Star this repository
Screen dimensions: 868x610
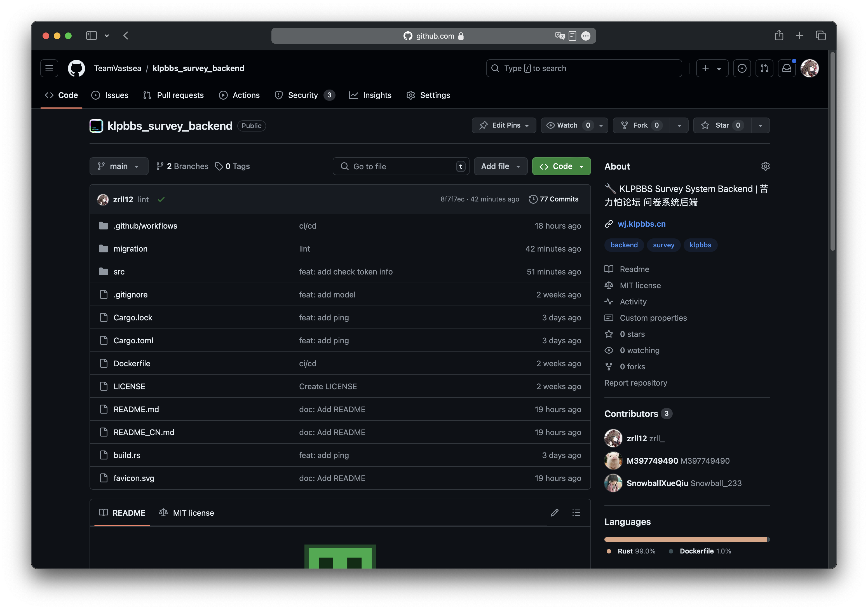click(722, 125)
